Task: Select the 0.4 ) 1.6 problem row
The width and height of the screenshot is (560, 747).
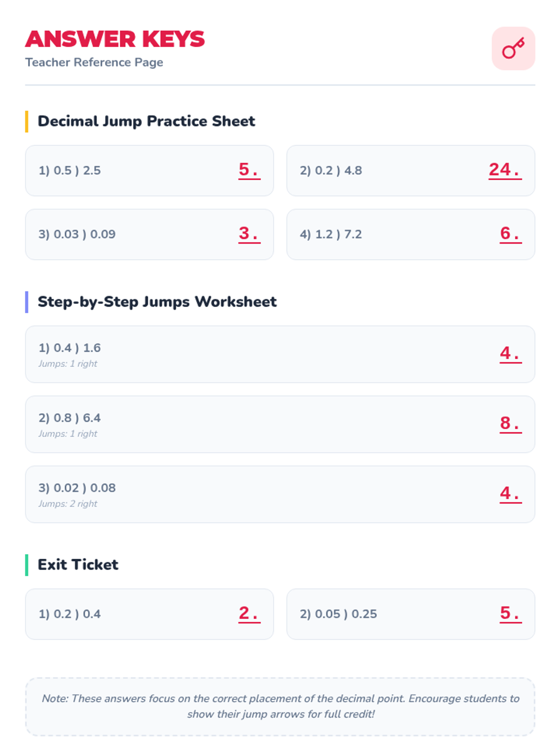Action: coord(280,354)
